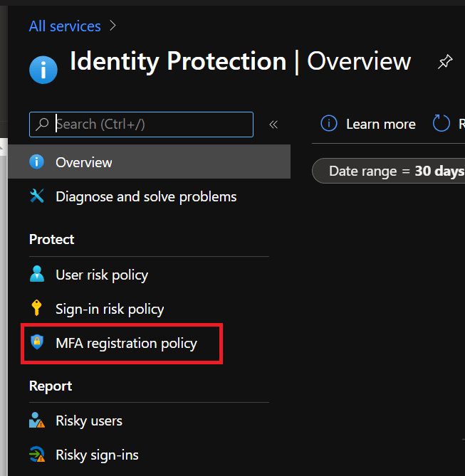Viewport: 465px width, 476px height.
Task: Click the User risk policy person icon
Action: (37, 275)
